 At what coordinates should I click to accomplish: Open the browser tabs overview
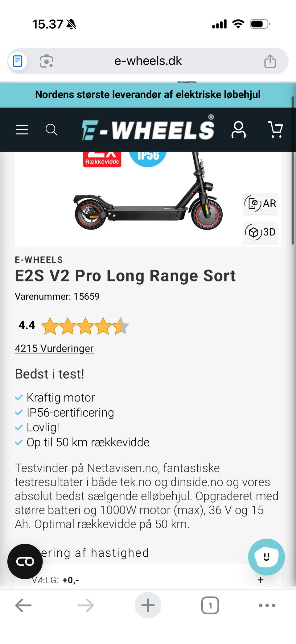210,605
